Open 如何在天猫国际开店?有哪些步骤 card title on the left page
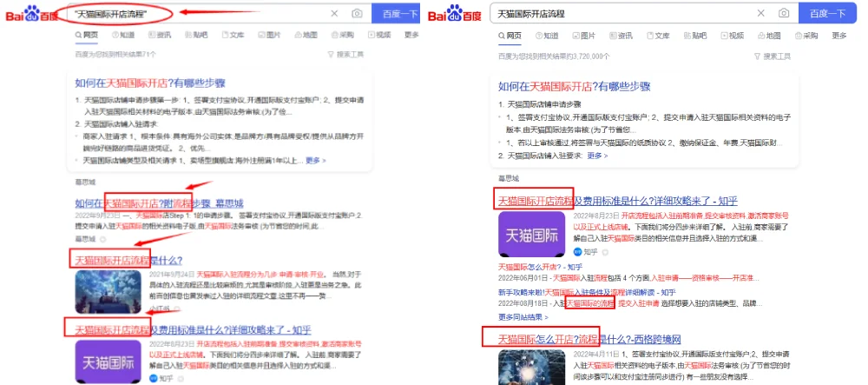 click(x=150, y=83)
